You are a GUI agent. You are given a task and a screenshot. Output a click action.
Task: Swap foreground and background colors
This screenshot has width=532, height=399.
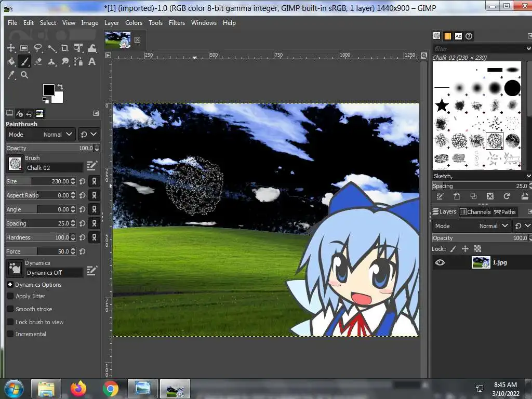click(60, 87)
